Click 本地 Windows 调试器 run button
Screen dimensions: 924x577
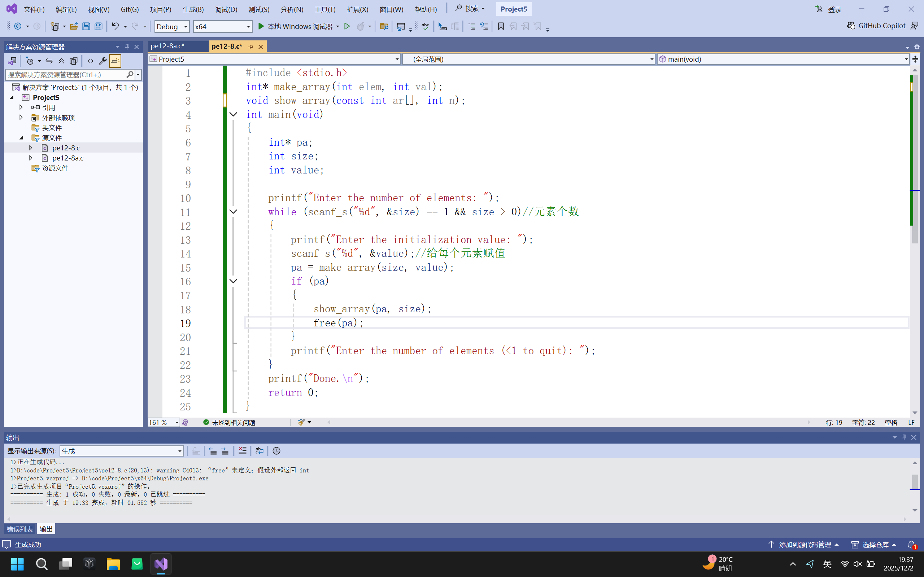[295, 26]
